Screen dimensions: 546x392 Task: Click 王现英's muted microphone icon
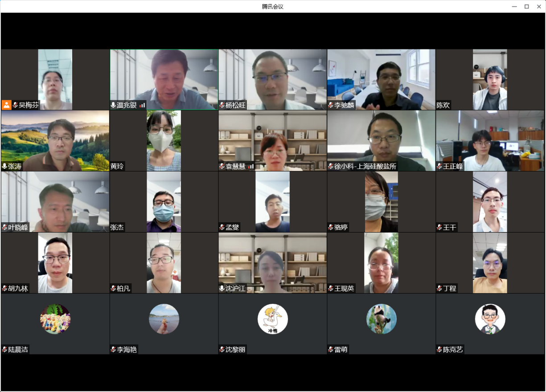coord(331,288)
